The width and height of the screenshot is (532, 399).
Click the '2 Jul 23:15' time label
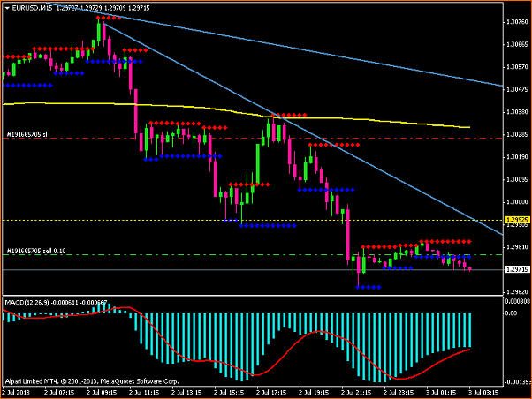399,393
